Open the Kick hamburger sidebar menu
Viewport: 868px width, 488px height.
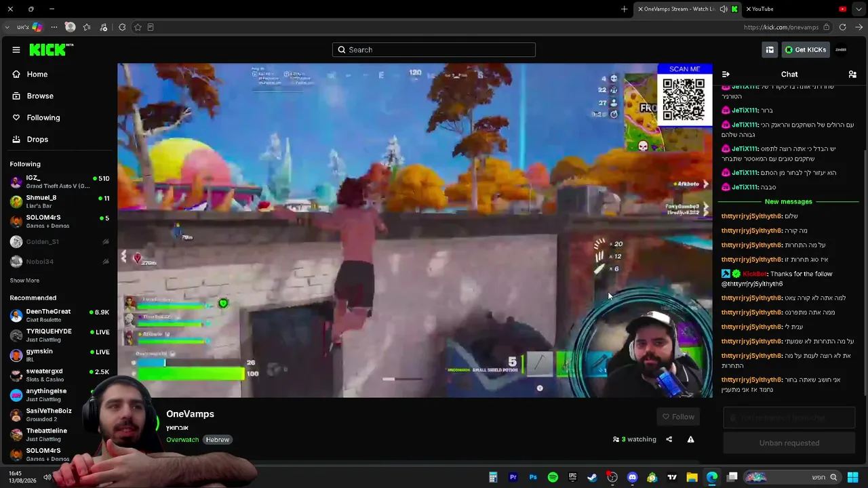(16, 49)
